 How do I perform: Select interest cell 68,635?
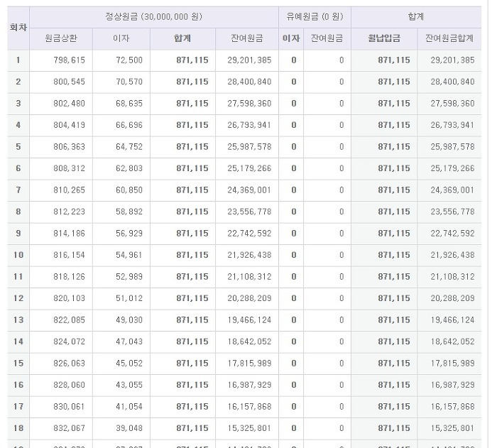coord(129,104)
